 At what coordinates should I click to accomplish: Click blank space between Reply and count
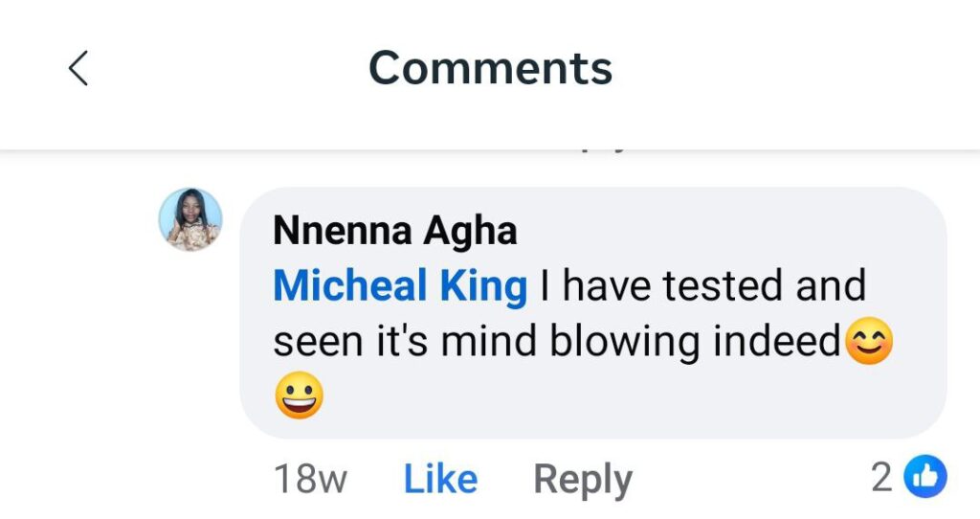click(x=746, y=479)
